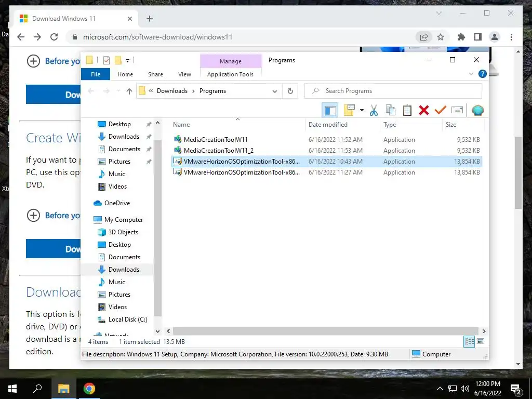The height and width of the screenshot is (399, 532).
Task: Click the New folder icon in toolbar
Action: (349, 110)
